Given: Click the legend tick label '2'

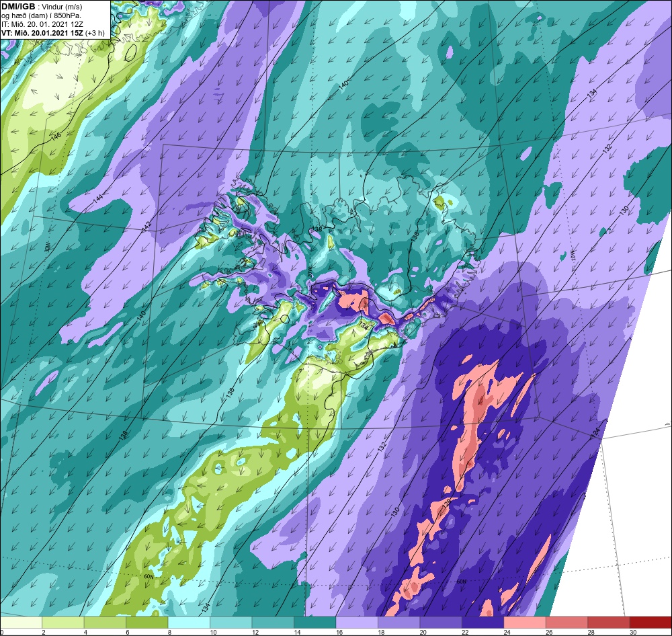Looking at the screenshot, I should pyautogui.click(x=43, y=632).
